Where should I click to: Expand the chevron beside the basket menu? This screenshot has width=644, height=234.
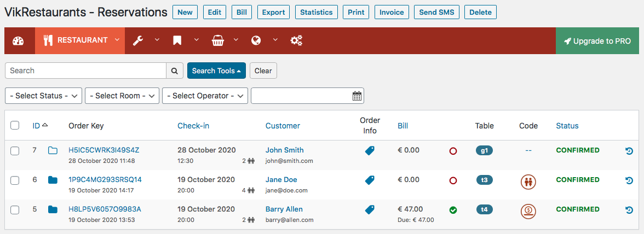pos(235,40)
